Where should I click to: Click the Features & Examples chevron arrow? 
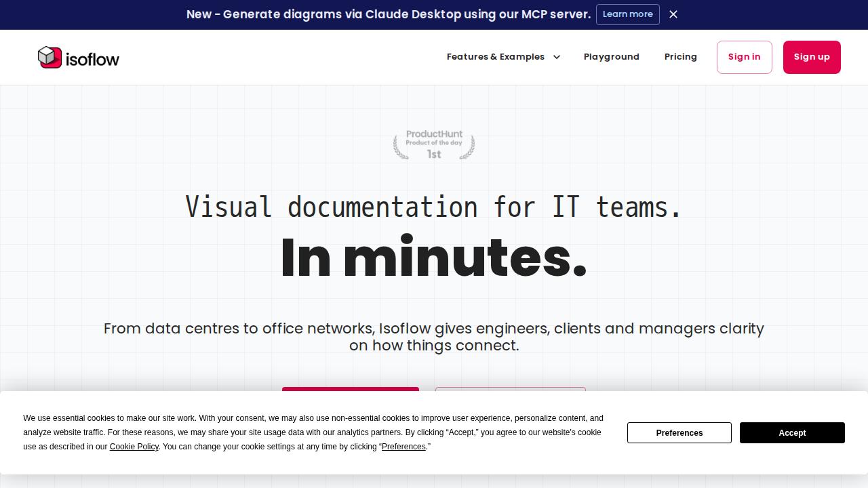click(557, 57)
